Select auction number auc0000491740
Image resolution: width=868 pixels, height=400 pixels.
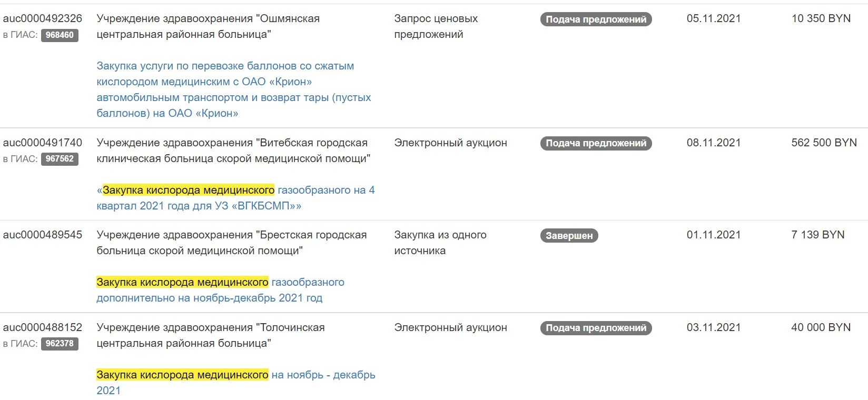[x=43, y=143]
